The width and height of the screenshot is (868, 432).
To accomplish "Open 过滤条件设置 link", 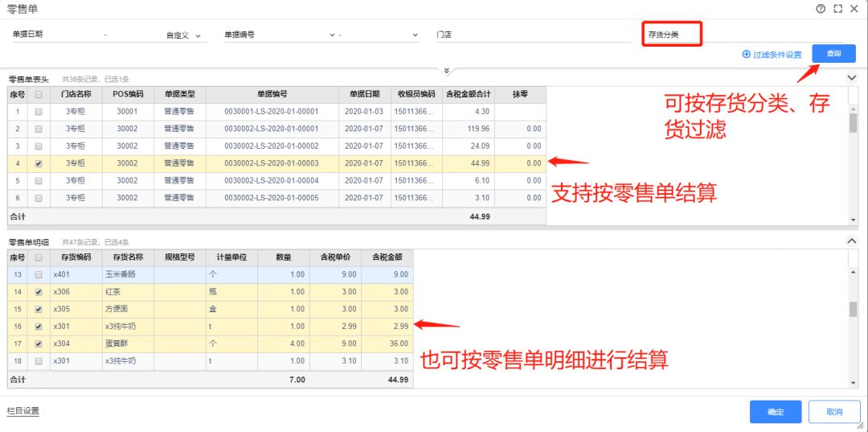I will tap(776, 55).
